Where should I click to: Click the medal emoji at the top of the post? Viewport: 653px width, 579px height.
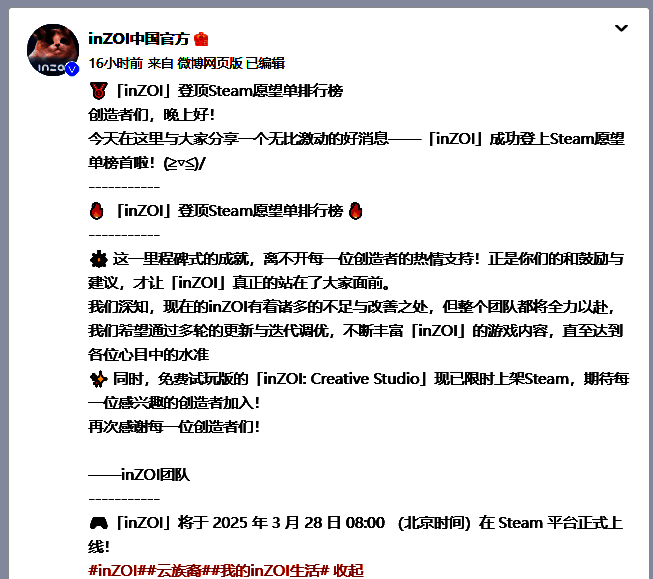click(x=98, y=91)
